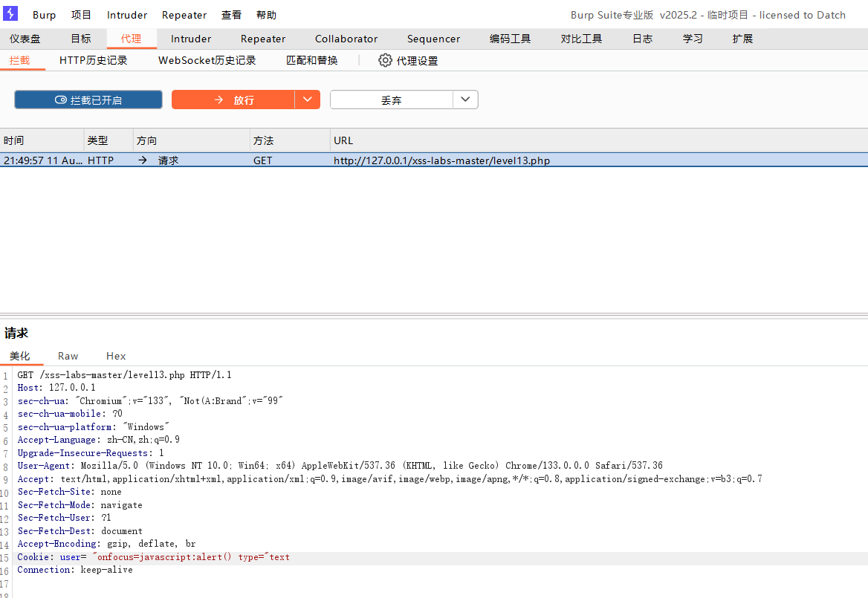This screenshot has width=868, height=598.
Task: Switch to the 学习 tab
Action: click(x=693, y=39)
